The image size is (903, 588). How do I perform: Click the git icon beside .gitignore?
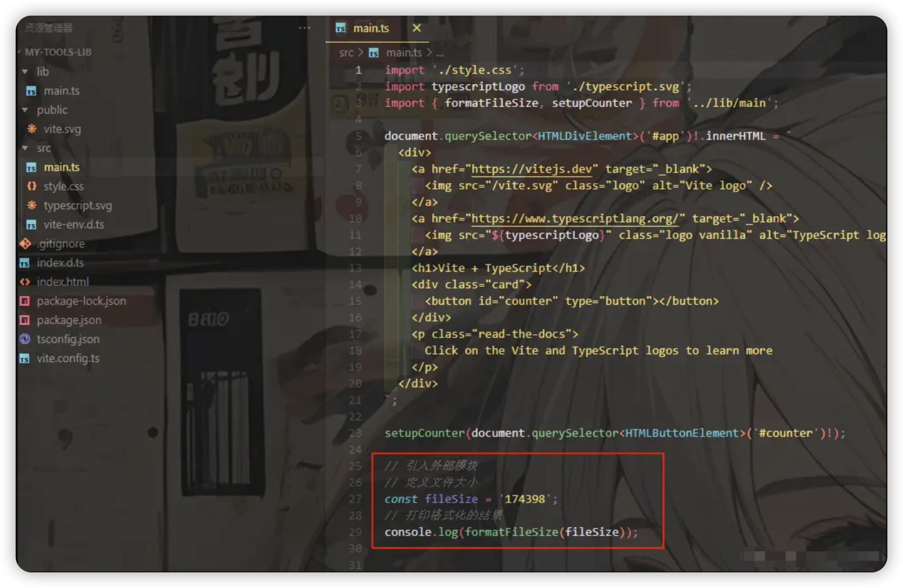tap(25, 244)
